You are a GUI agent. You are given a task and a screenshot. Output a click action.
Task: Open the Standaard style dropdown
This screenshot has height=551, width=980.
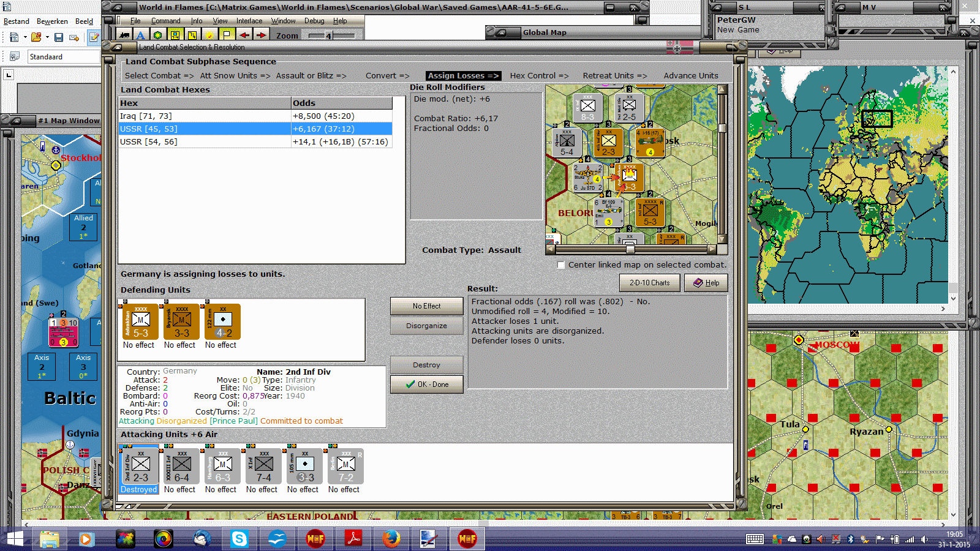[x=63, y=57]
